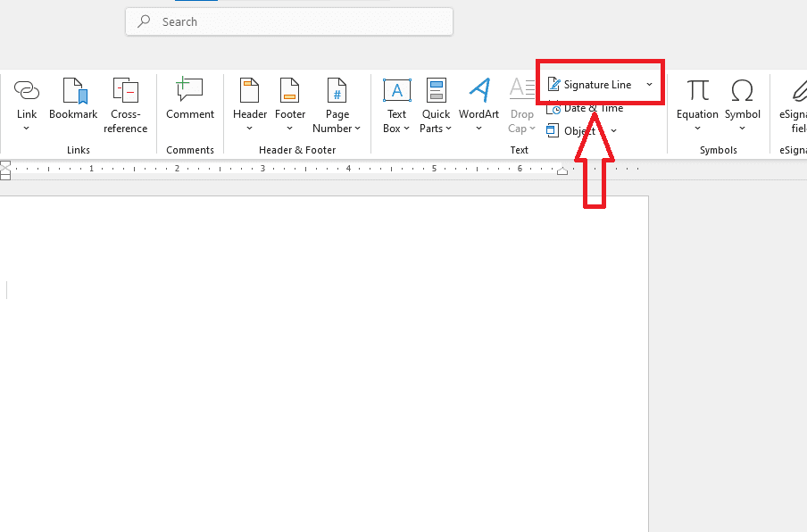Expand the Symbol dropdown arrow
The image size is (807, 532).
pyautogui.click(x=742, y=129)
